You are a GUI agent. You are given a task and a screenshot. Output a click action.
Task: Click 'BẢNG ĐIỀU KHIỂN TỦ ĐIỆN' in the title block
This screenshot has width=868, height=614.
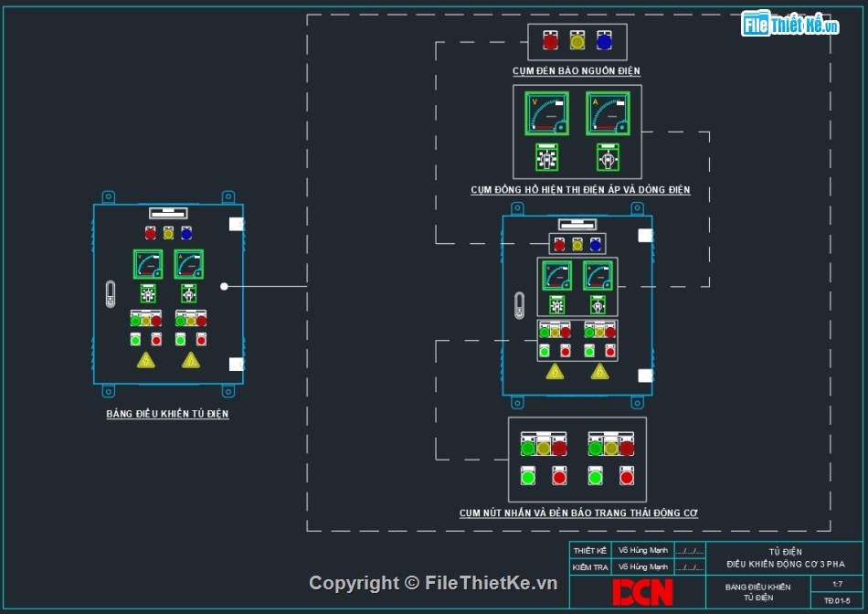(x=757, y=592)
